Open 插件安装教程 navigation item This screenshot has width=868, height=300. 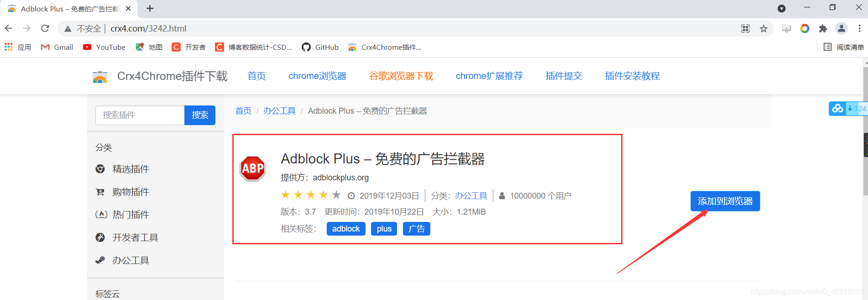pos(632,76)
